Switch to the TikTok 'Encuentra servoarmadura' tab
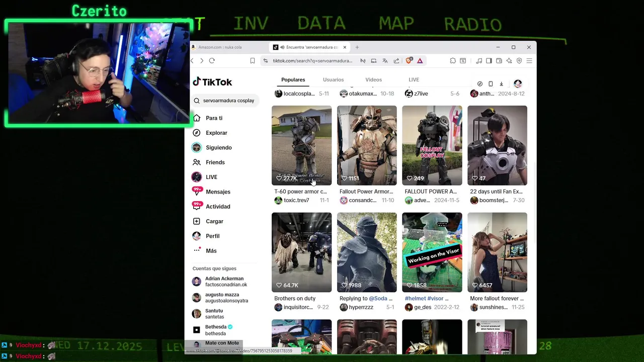Screen dimensions: 644x362 pyautogui.click(x=310, y=47)
